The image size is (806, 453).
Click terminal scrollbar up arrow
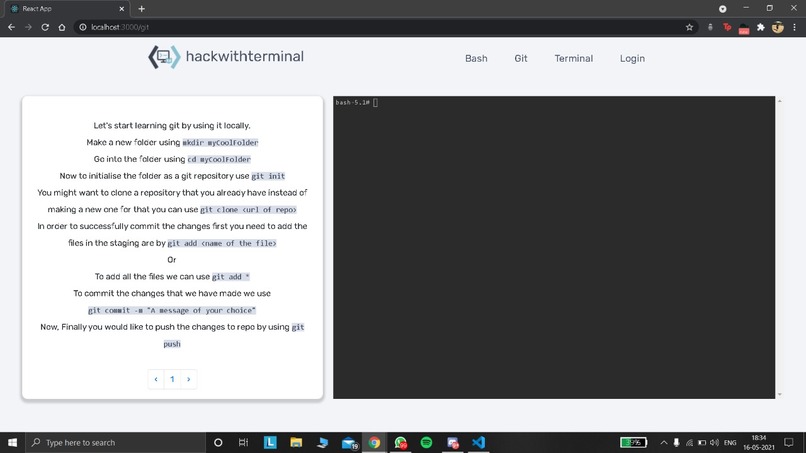pyautogui.click(x=780, y=101)
